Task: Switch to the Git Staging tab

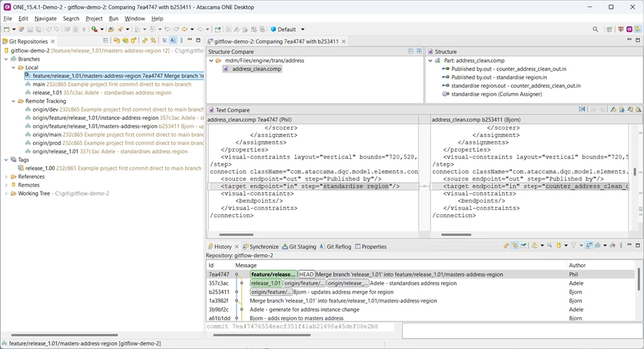Action: [x=299, y=246]
